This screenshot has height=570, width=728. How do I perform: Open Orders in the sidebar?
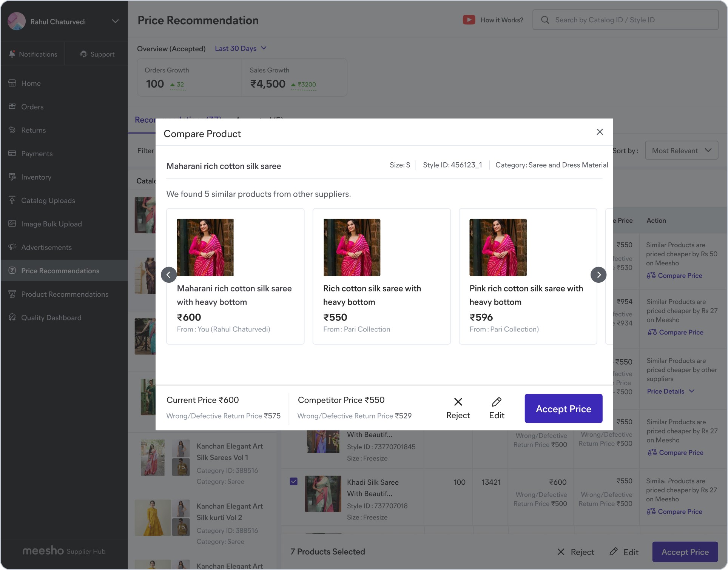pyautogui.click(x=64, y=107)
